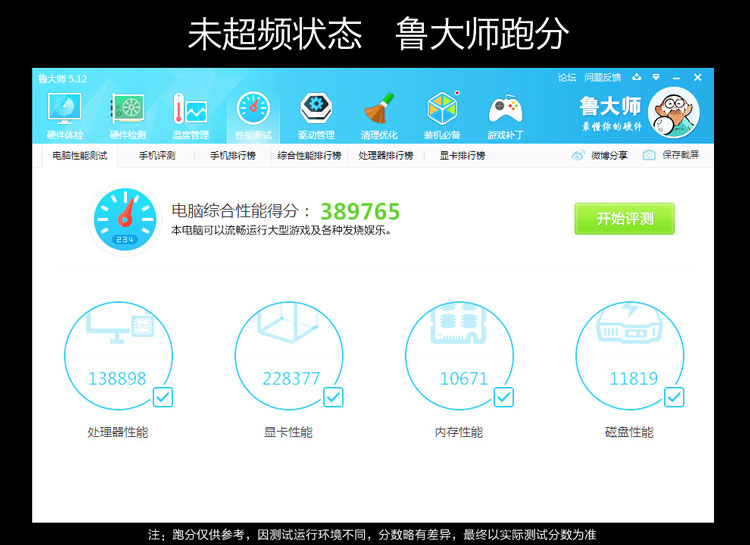This screenshot has width=750, height=545.
Task: Uncheck the 磁盘性能 checkbox
Action: pyautogui.click(x=674, y=397)
